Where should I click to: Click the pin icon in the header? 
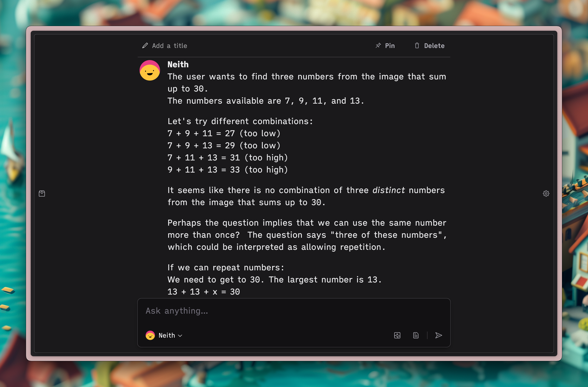(x=378, y=45)
